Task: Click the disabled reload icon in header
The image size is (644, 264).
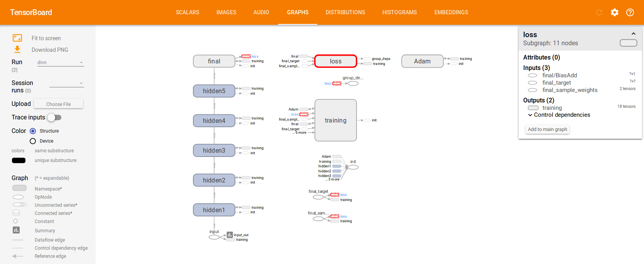Action: 599,12
